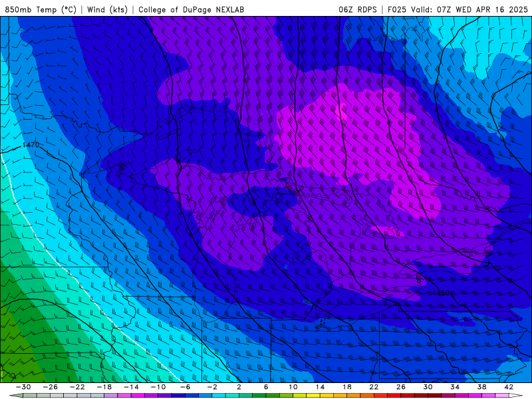Screen dimensions: 532x399
Task: Click the -18 color scale value
Action: click(x=104, y=387)
